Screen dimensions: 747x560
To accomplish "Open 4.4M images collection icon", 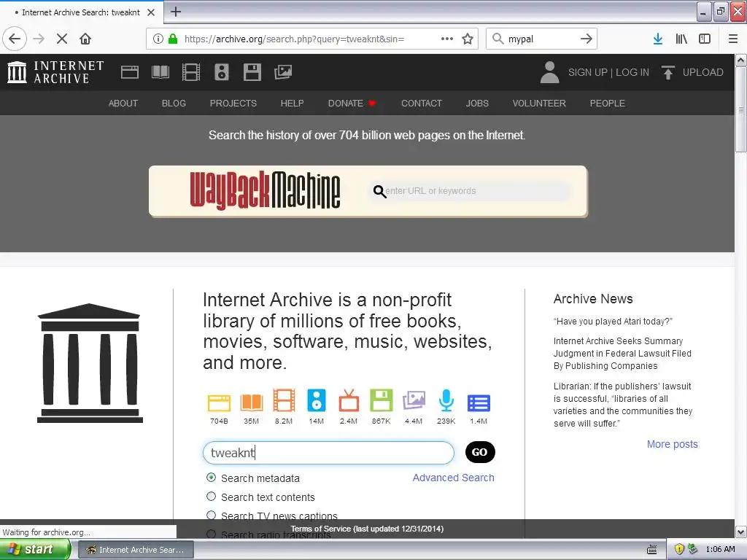I will [x=414, y=400].
